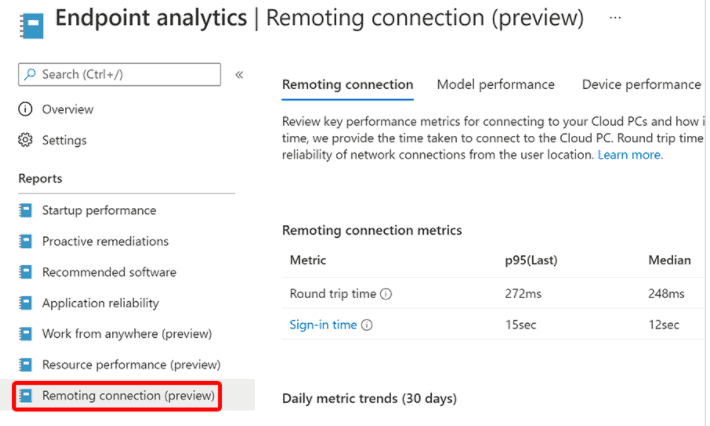Click the Settings gear icon
Screen dimensions: 710x426
(x=25, y=140)
